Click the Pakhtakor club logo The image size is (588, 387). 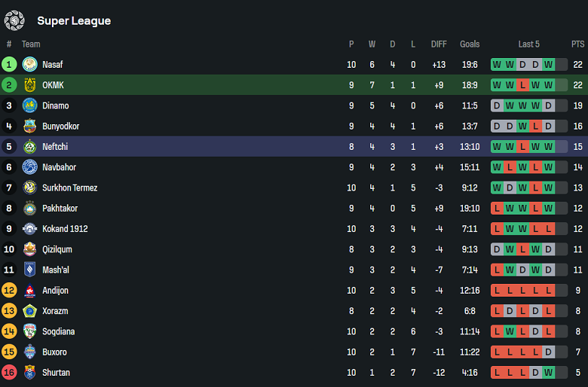tap(29, 209)
